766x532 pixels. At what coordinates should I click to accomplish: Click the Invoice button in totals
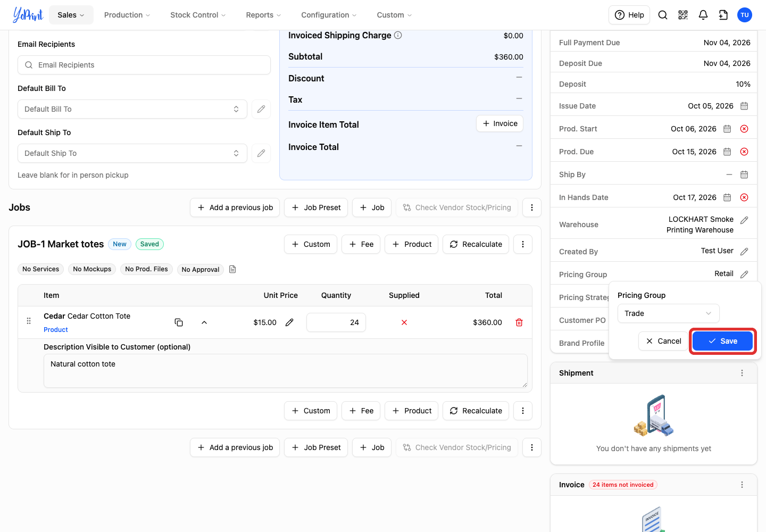[x=500, y=123]
